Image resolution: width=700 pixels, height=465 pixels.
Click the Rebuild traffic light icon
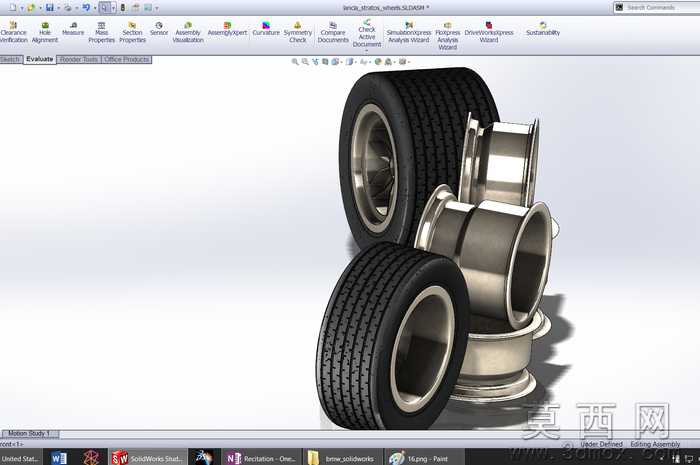[x=123, y=8]
